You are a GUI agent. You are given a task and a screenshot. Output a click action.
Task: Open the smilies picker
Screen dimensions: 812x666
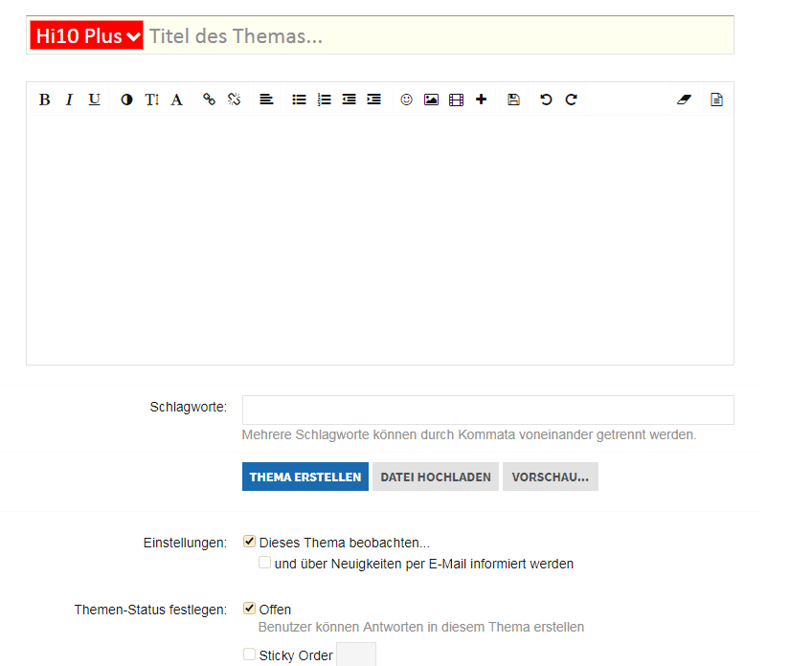pos(407,100)
